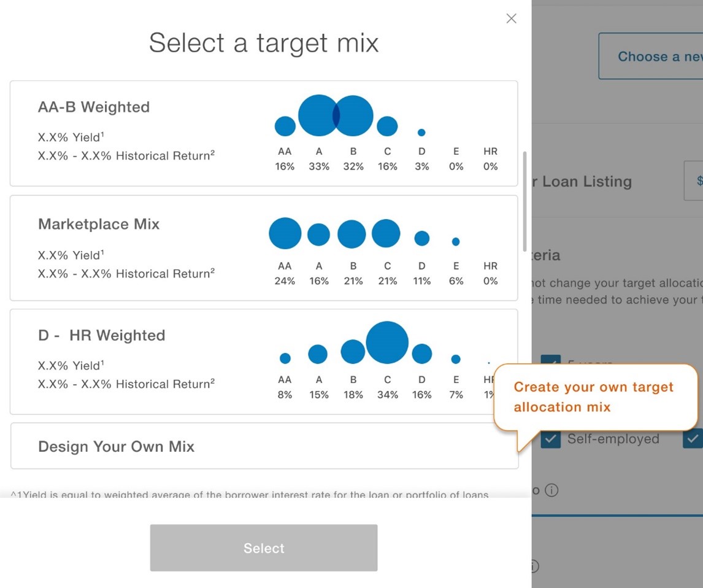Pick the Marketplace Mix option title
703x588 pixels.
coord(99,224)
